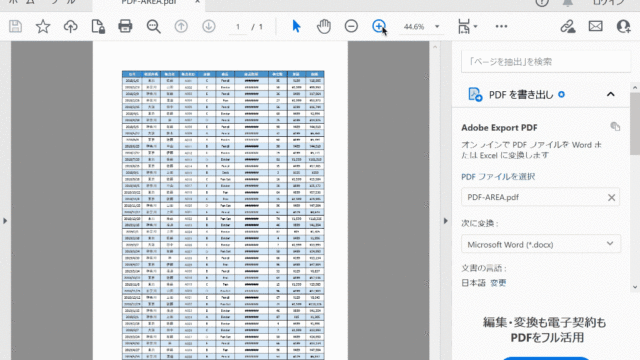Print the document using the printer icon

tap(125, 27)
